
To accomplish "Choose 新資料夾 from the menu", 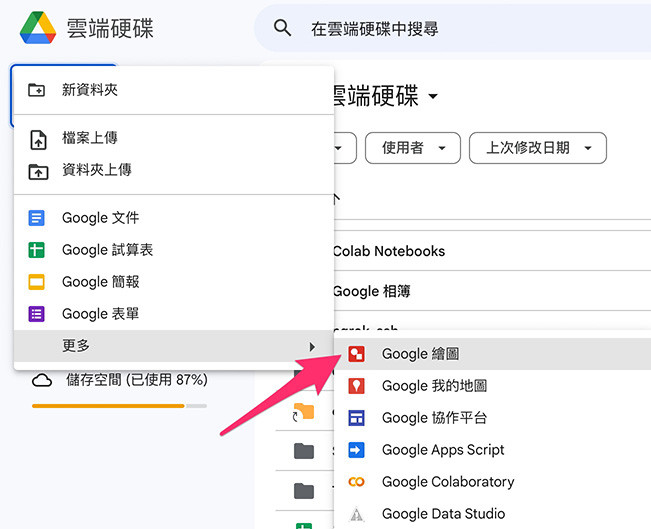I will [x=174, y=90].
